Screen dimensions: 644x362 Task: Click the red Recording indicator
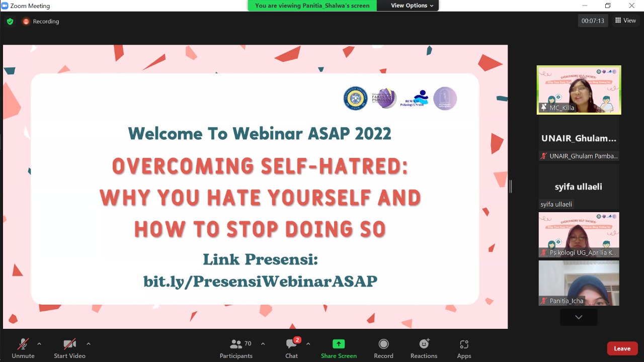click(26, 22)
